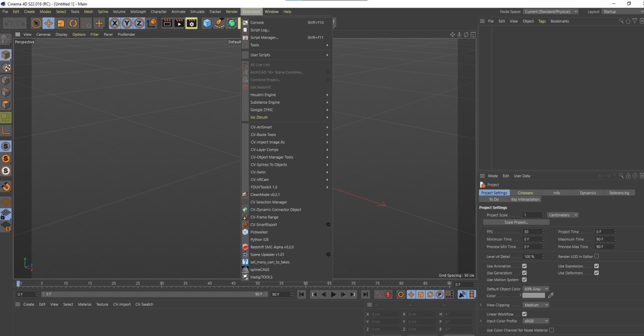Toggle Use Deformers checkbox
This screenshot has height=336, width=644.
coord(596,273)
